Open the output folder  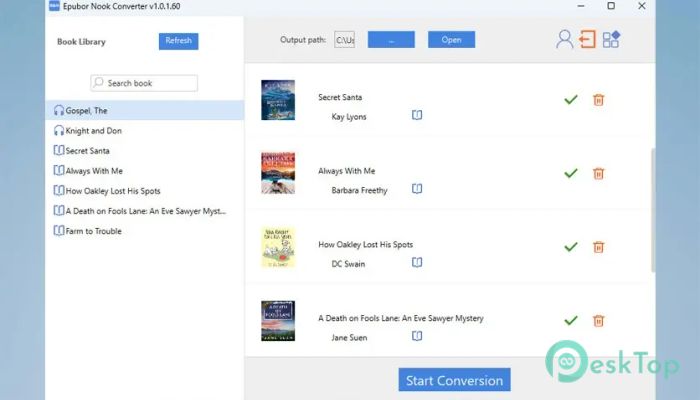tap(451, 40)
